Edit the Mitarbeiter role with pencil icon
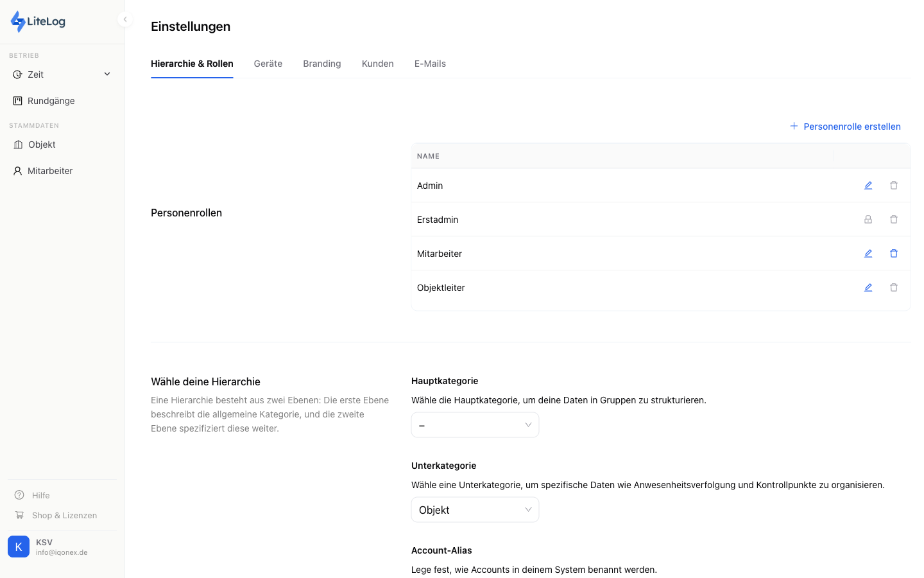This screenshot has width=924, height=578. click(x=868, y=254)
